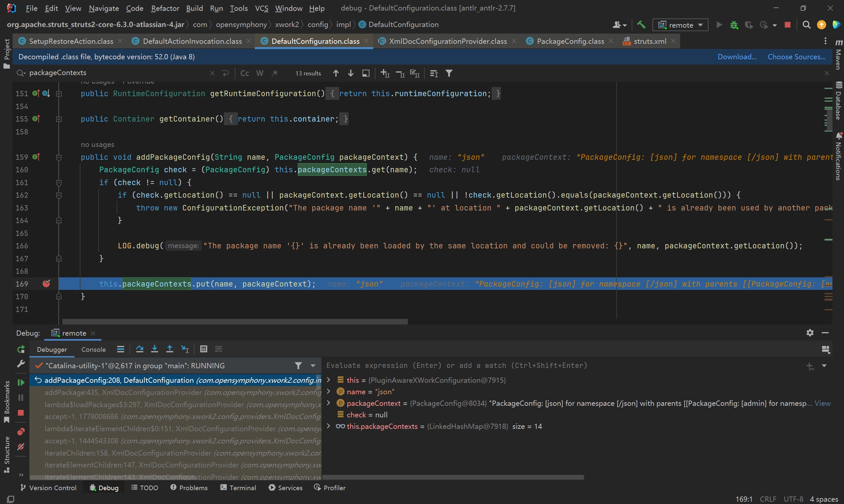844x504 pixels.
Task: Open Notifications tool window
Action: (x=839, y=156)
